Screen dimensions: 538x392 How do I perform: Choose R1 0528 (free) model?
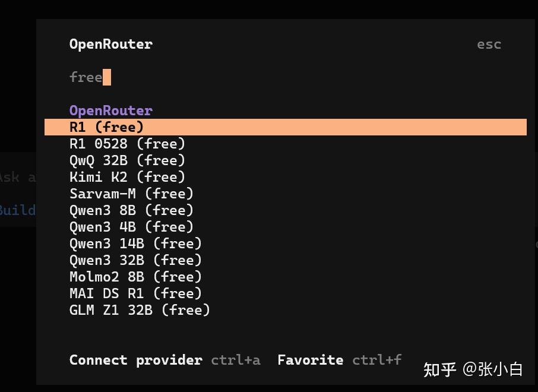click(128, 144)
